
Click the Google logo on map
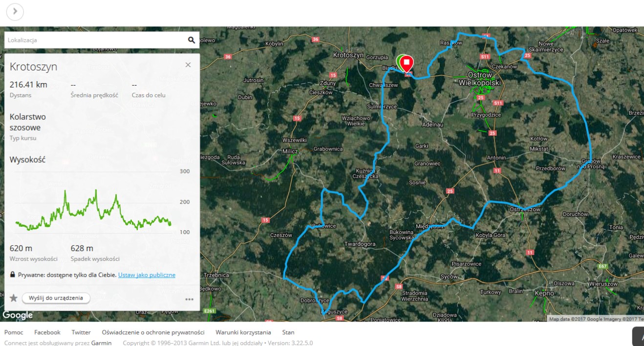[18, 315]
